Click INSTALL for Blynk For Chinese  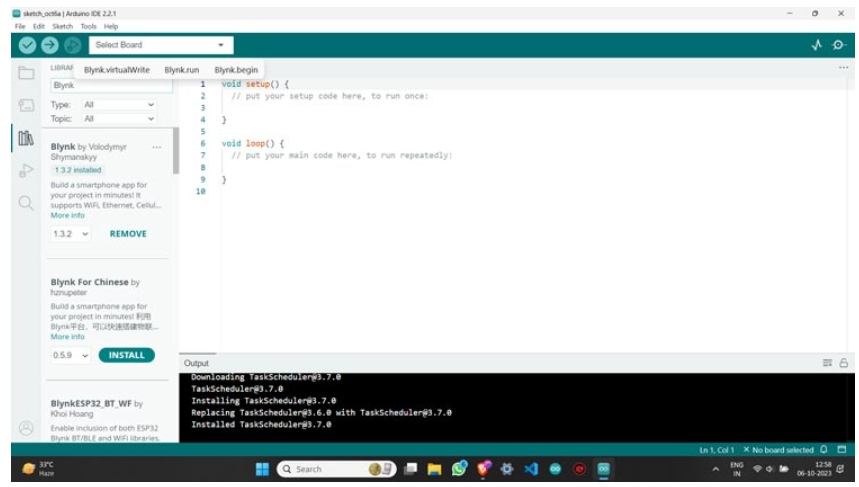[126, 355]
